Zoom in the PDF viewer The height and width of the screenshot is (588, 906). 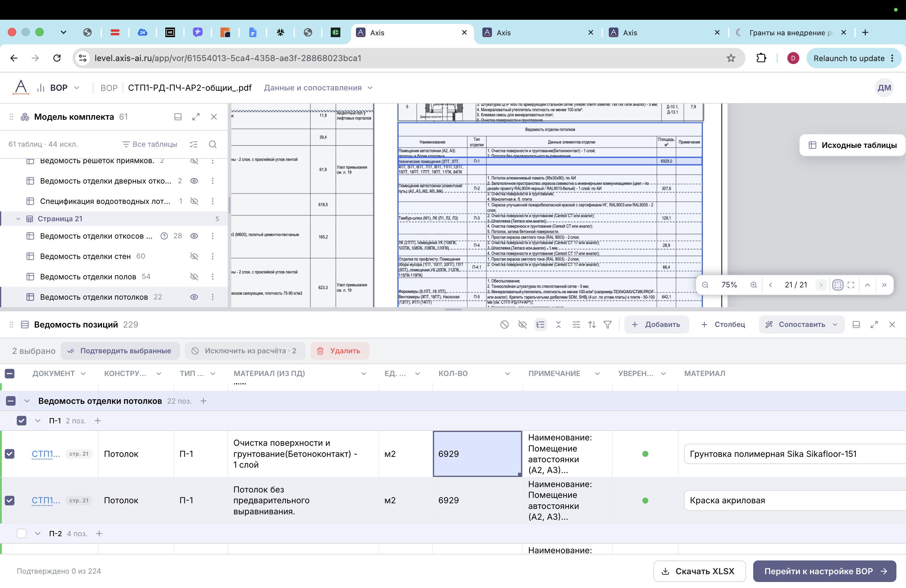pyautogui.click(x=753, y=285)
